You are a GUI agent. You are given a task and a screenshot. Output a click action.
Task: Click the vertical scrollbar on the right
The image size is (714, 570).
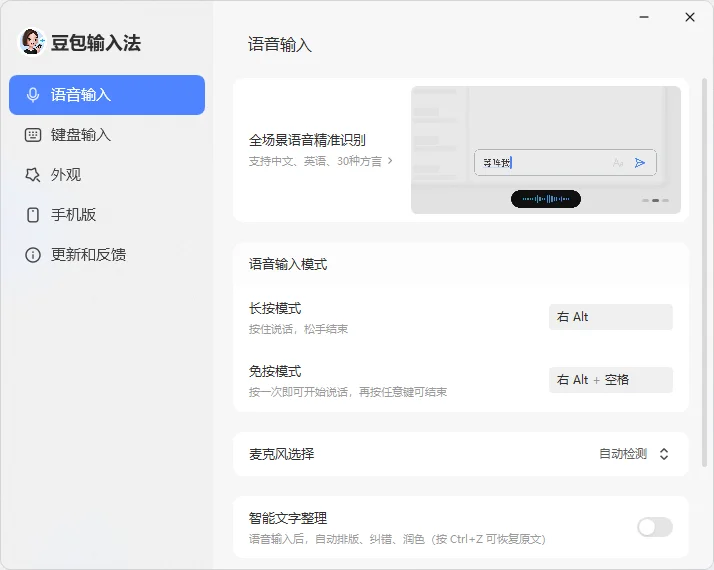(x=704, y=272)
